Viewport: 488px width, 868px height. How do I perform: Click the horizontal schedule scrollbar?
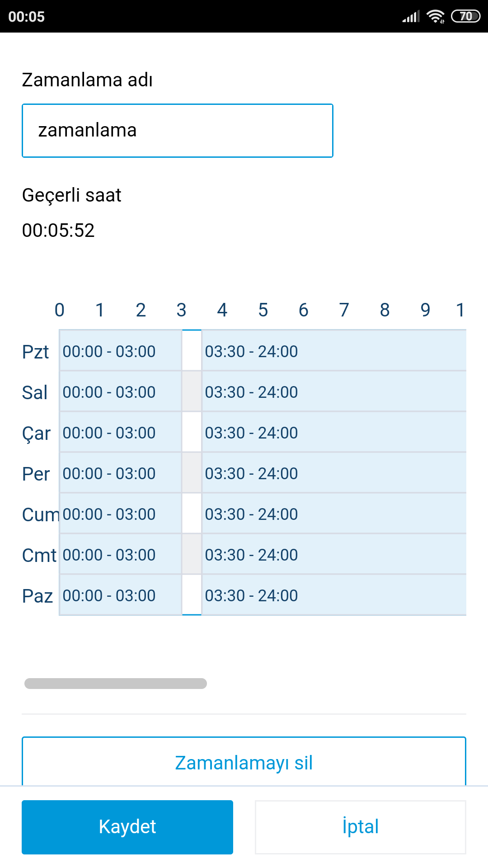(x=116, y=684)
